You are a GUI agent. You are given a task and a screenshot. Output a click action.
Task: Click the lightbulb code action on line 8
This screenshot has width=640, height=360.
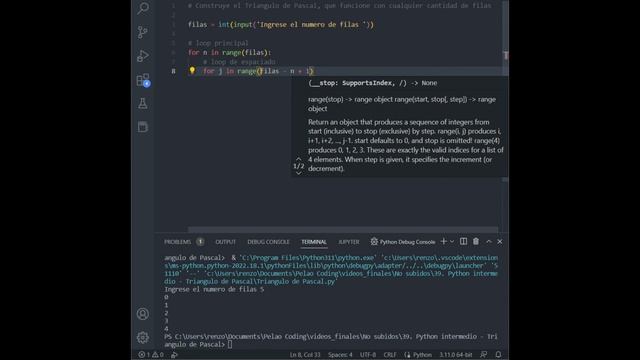(x=192, y=71)
